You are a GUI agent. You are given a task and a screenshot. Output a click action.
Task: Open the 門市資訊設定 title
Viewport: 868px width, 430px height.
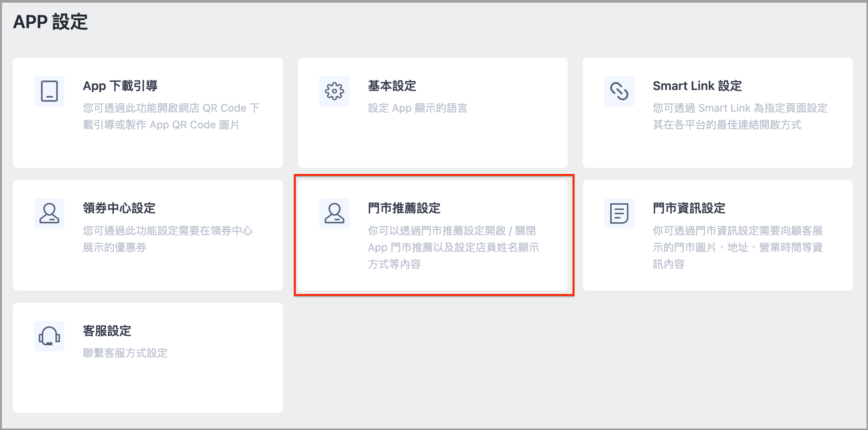tap(689, 208)
